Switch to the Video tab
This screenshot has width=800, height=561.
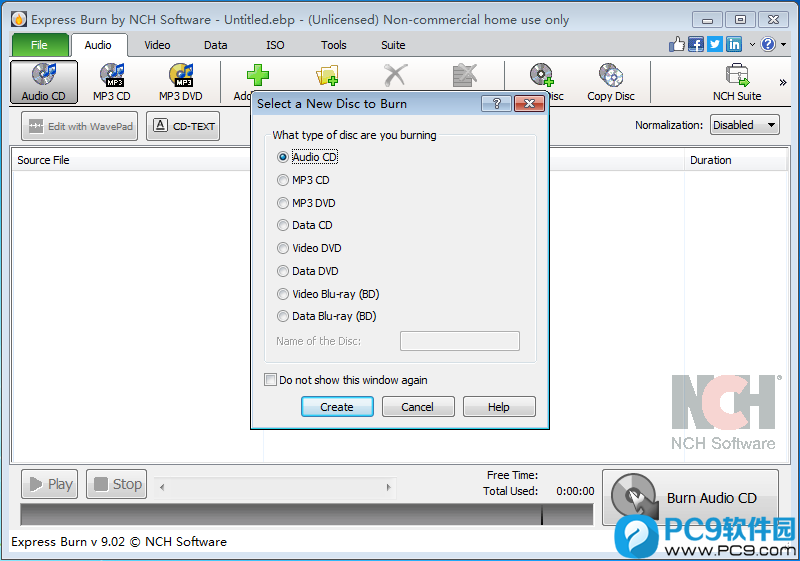(x=157, y=45)
